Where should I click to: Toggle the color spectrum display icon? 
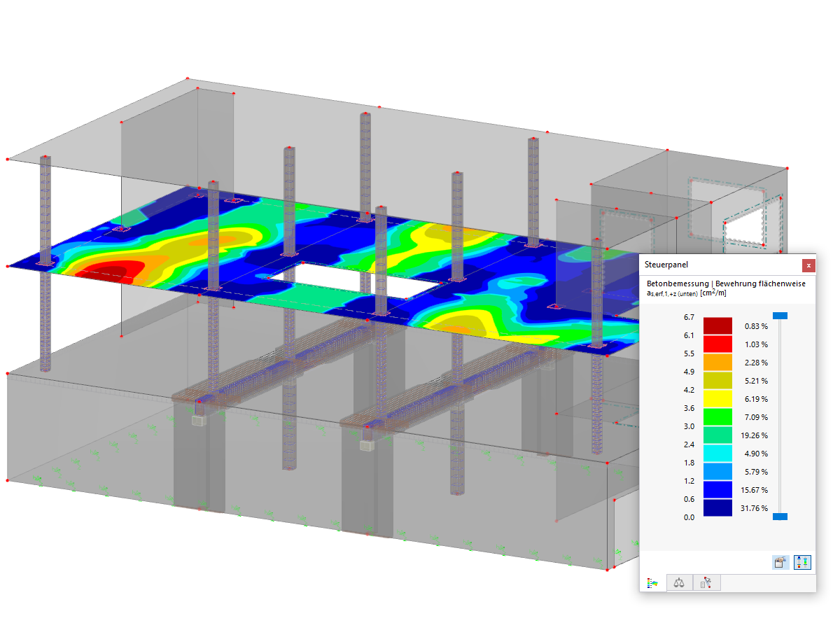pos(802,561)
